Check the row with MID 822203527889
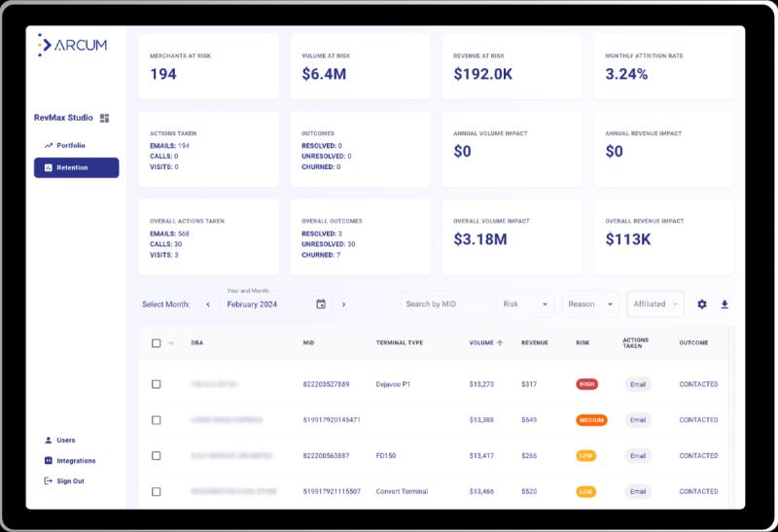Viewport: 778px width, 532px height. click(x=157, y=384)
